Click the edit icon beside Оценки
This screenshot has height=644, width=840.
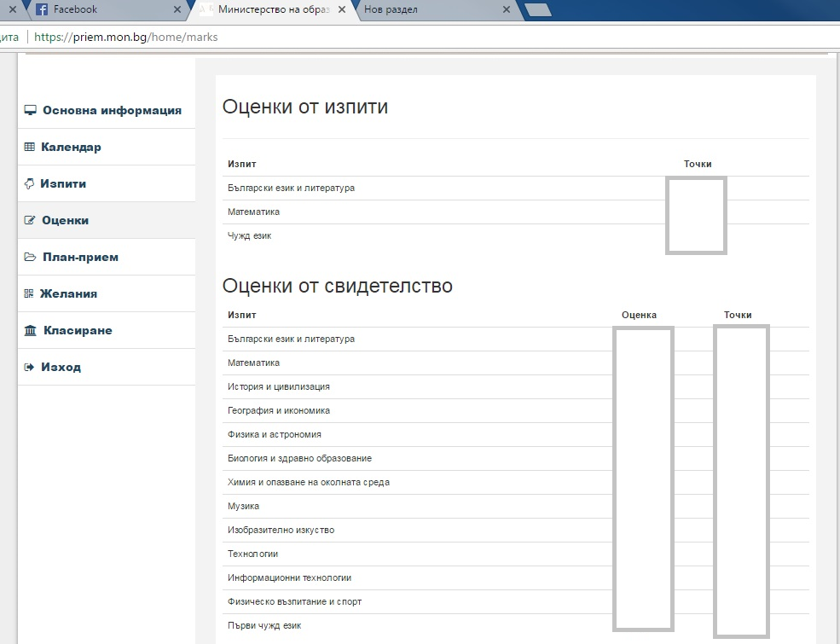click(30, 220)
